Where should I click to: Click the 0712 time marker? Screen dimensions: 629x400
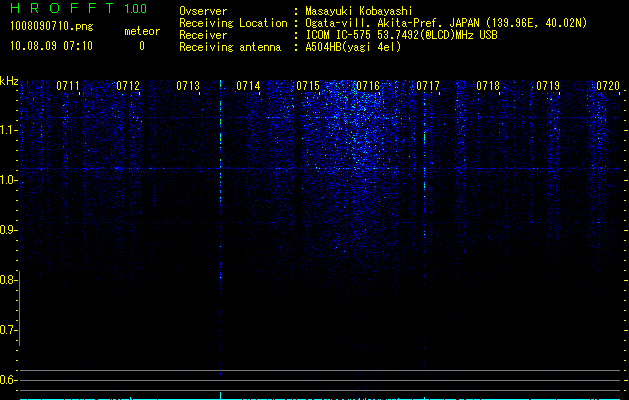pos(128,86)
